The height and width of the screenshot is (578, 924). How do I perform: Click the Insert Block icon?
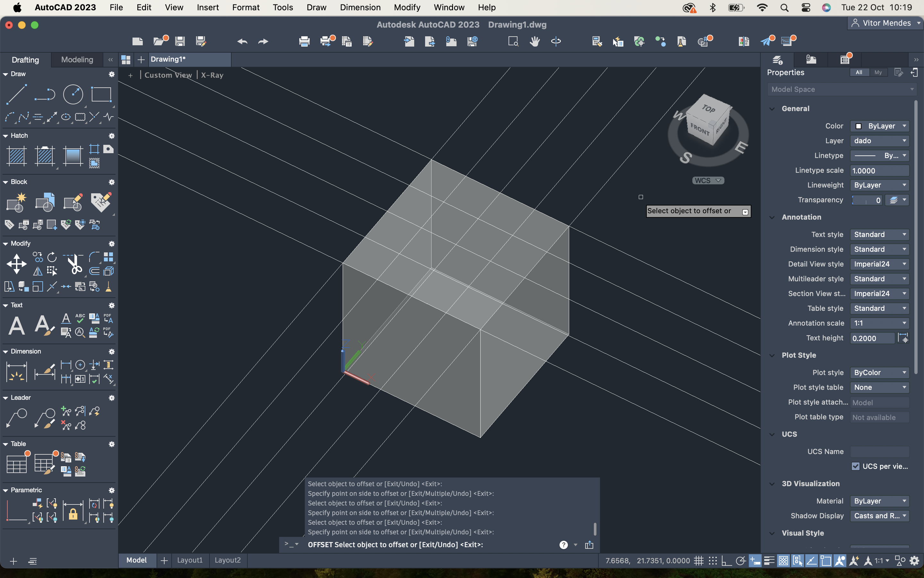pos(45,202)
